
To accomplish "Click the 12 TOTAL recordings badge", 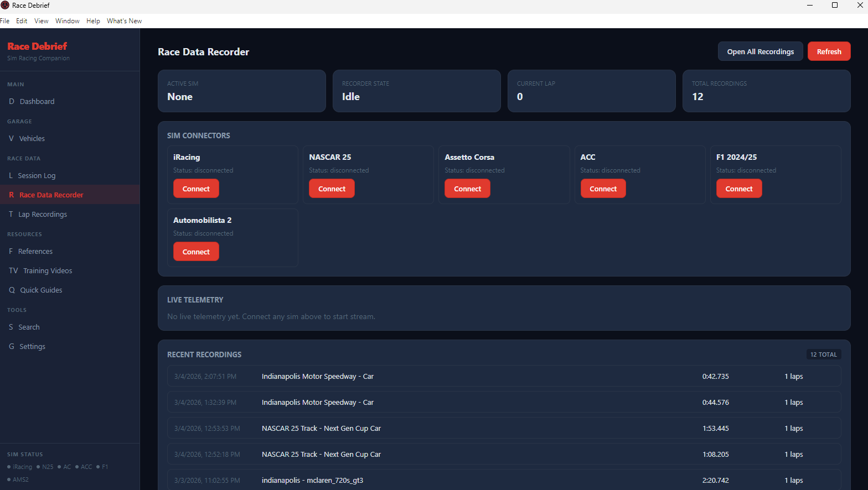I will (x=824, y=355).
